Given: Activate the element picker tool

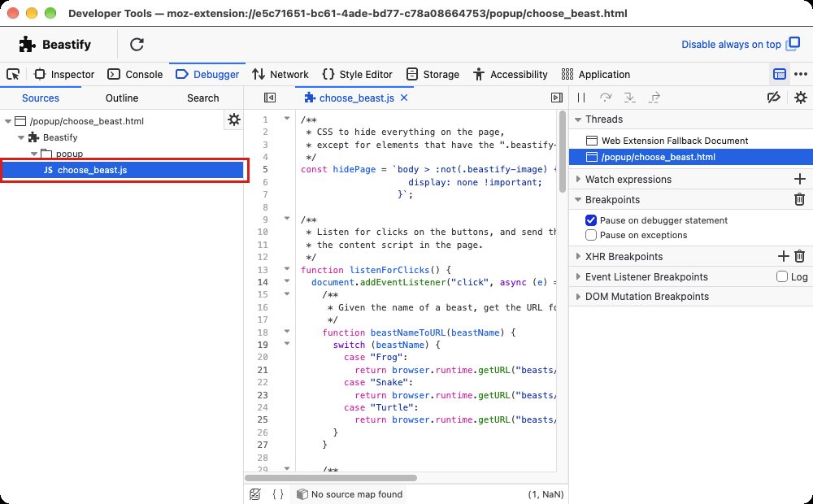Looking at the screenshot, I should point(13,74).
